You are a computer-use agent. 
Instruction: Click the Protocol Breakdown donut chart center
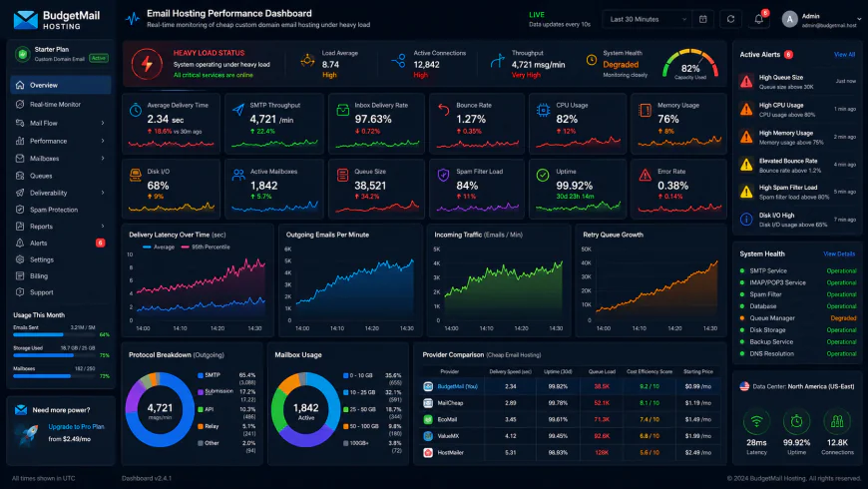(160, 410)
